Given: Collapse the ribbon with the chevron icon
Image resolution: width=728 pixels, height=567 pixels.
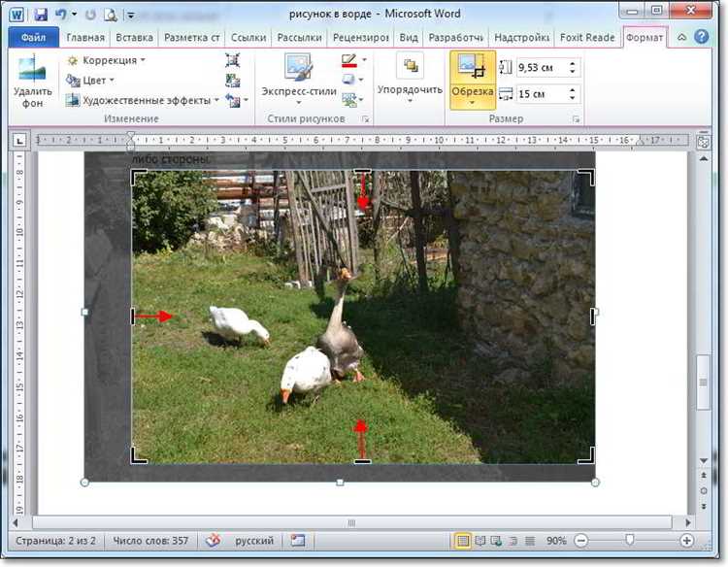Looking at the screenshot, I should pos(681,37).
